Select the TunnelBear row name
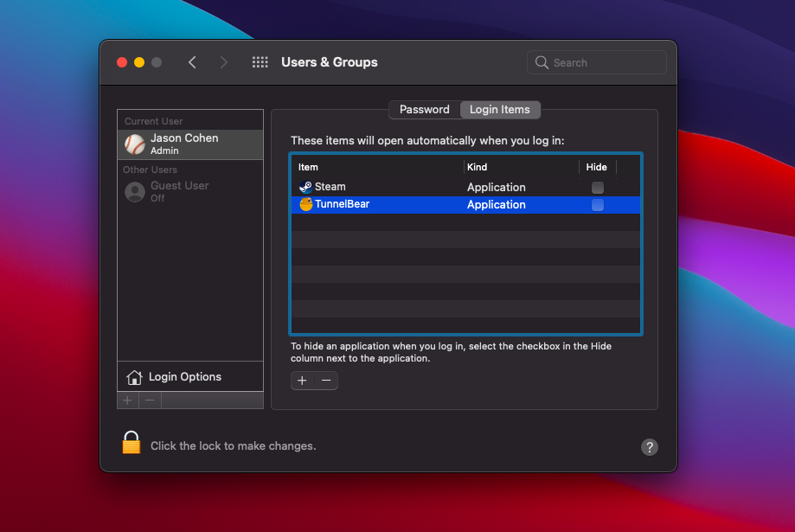Image resolution: width=795 pixels, height=532 pixels. (x=343, y=204)
